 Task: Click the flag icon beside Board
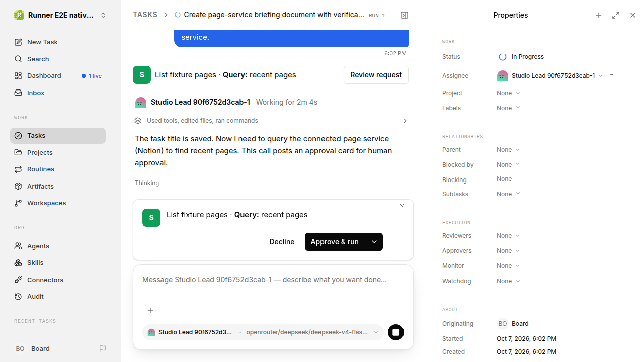coord(103,349)
